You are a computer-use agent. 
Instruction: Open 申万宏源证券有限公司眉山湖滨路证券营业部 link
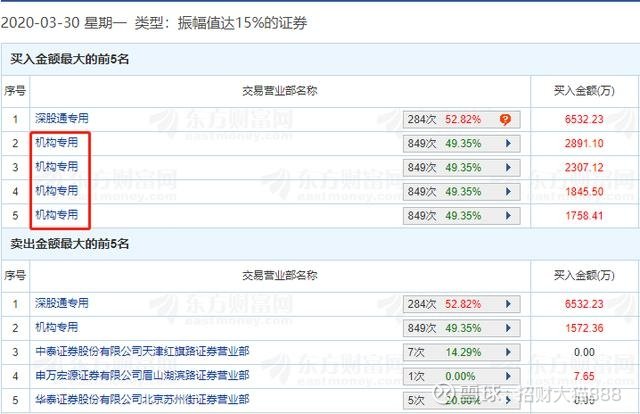click(x=142, y=376)
